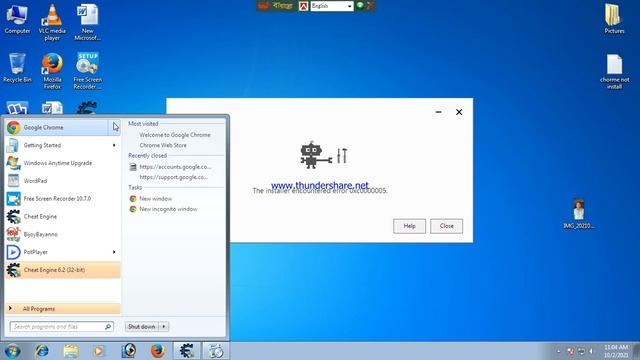Open Chrome Web Store from most visited
The image size is (640, 360).
click(x=163, y=145)
